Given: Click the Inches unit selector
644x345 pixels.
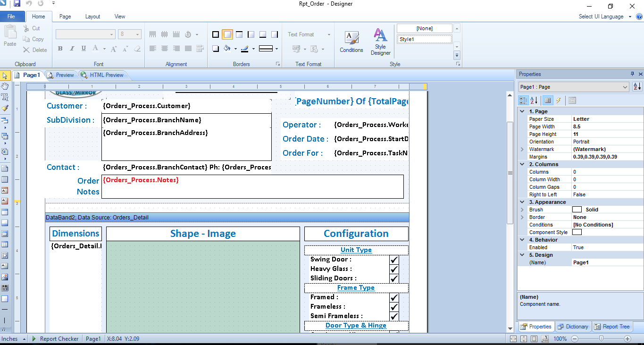Looking at the screenshot, I should 13,339.
